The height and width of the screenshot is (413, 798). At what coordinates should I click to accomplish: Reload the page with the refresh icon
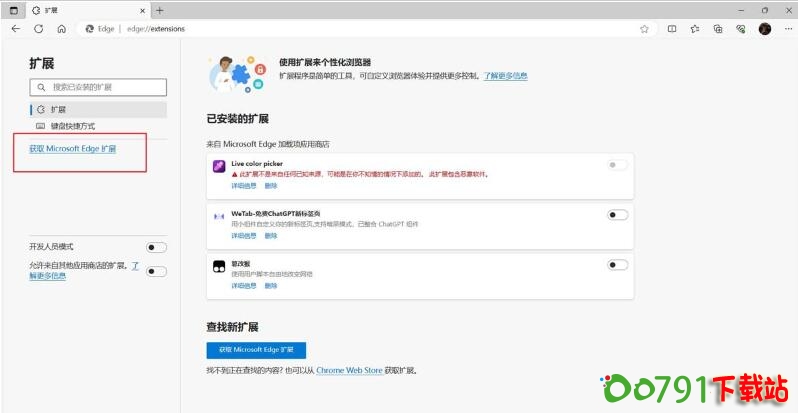click(x=39, y=29)
